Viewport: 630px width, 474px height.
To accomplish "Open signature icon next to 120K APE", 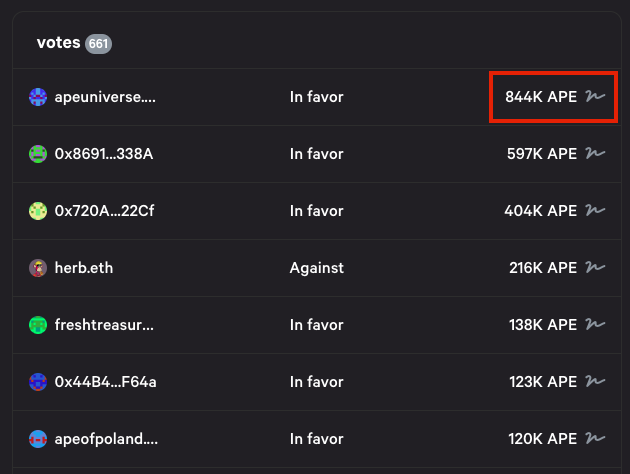I will (x=595, y=439).
